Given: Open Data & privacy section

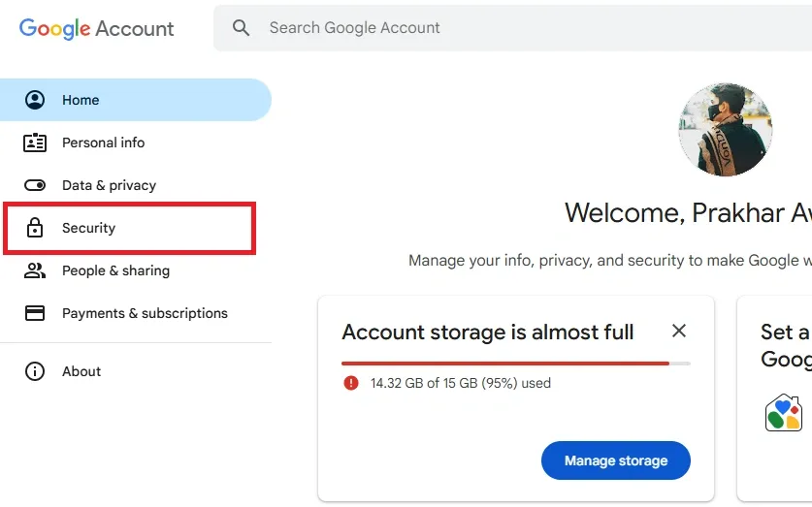Looking at the screenshot, I should coord(109,185).
